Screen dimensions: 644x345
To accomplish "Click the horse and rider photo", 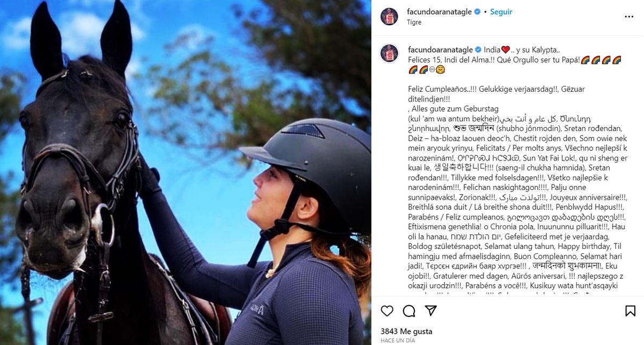I will click(186, 172).
